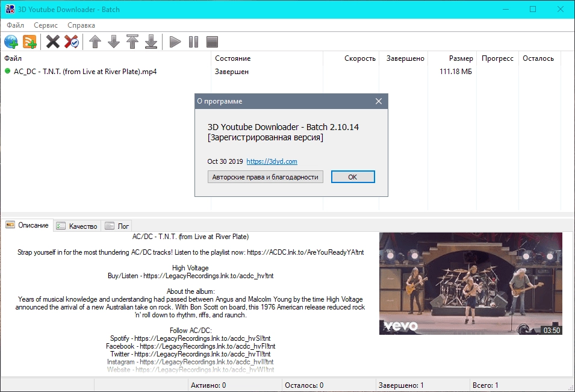Move the selected item up one position
This screenshot has height=392, width=575.
95,42
